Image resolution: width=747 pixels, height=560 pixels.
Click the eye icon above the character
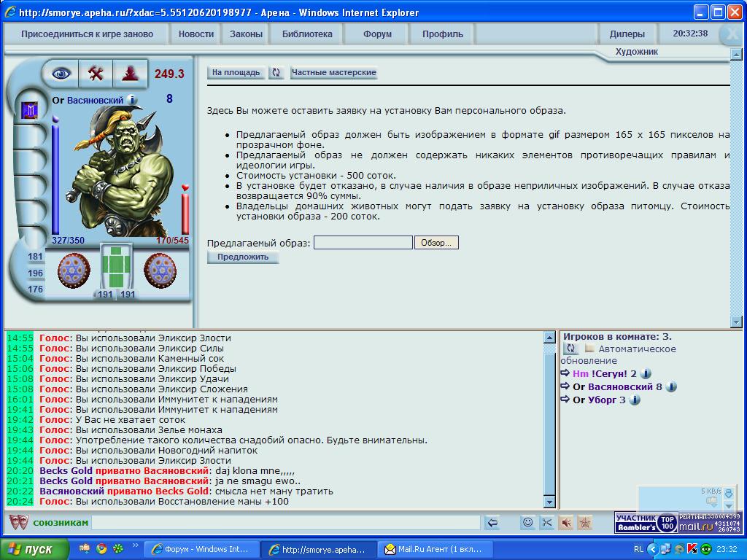[61, 74]
